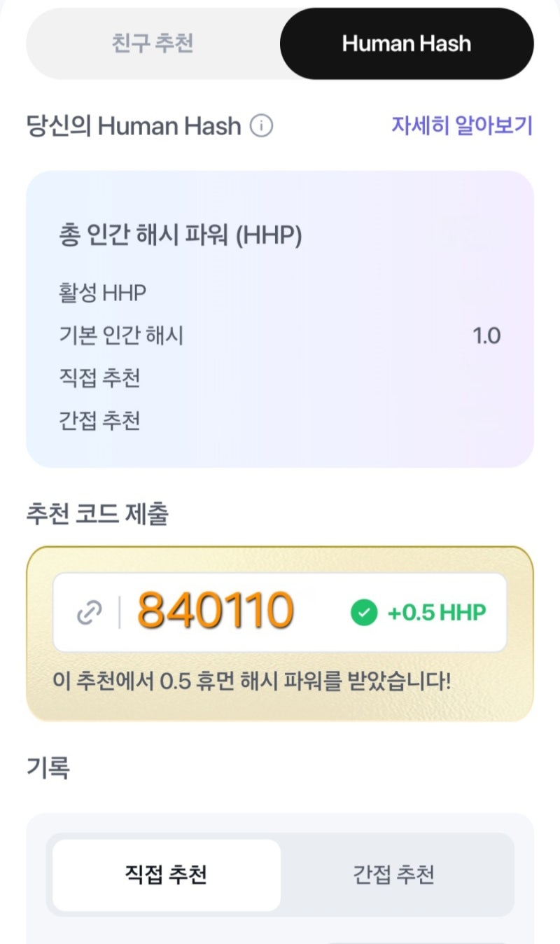Open the info icon beside 당신의 Human Hash
Viewport: 560px width, 944px height.
[x=261, y=127]
